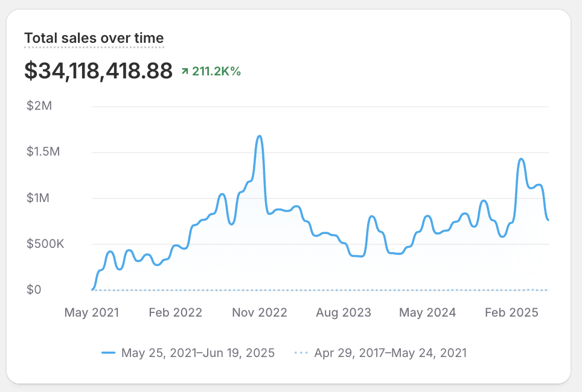Viewport: 582px width, 392px height.
Task: Click the $34,118,418.88 total sales amount
Action: point(98,71)
